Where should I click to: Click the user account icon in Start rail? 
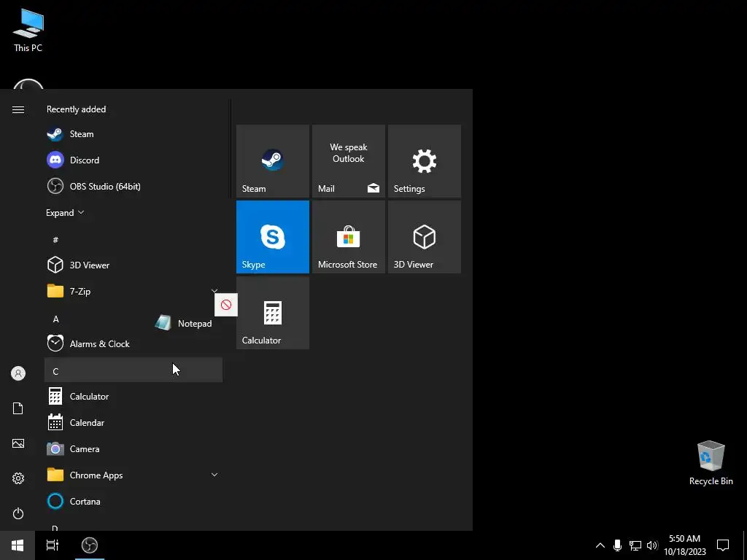pos(18,373)
